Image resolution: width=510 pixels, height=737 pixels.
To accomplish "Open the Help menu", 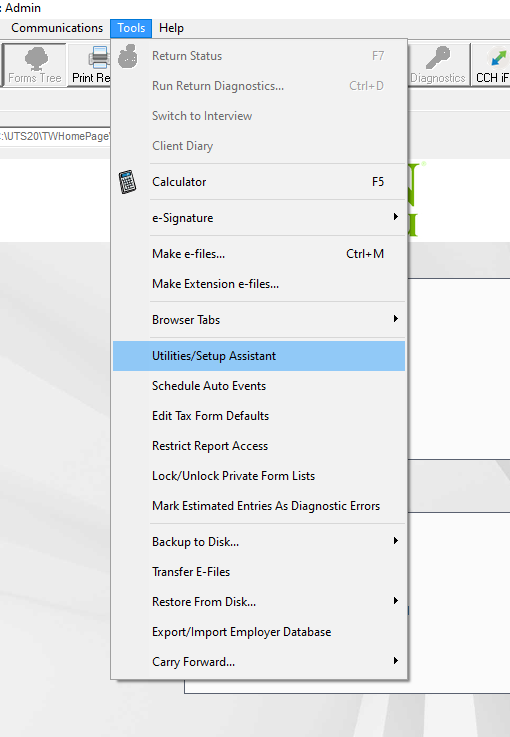I will [x=171, y=28].
